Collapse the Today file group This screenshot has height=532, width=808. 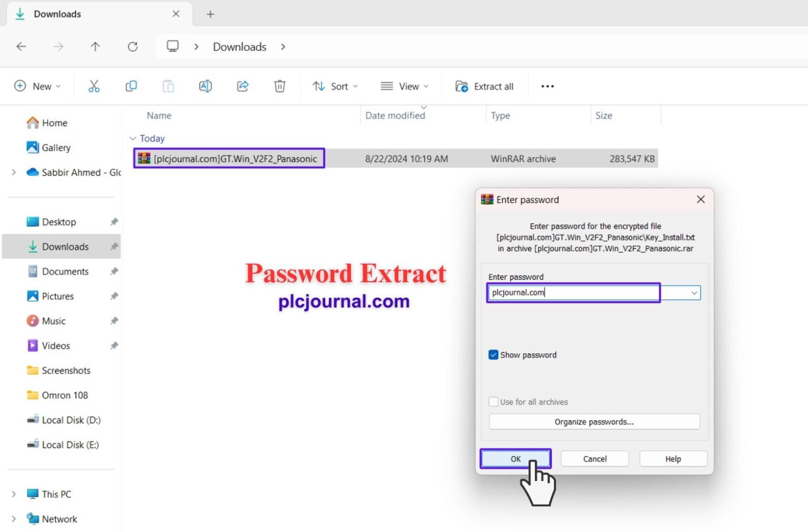[133, 138]
